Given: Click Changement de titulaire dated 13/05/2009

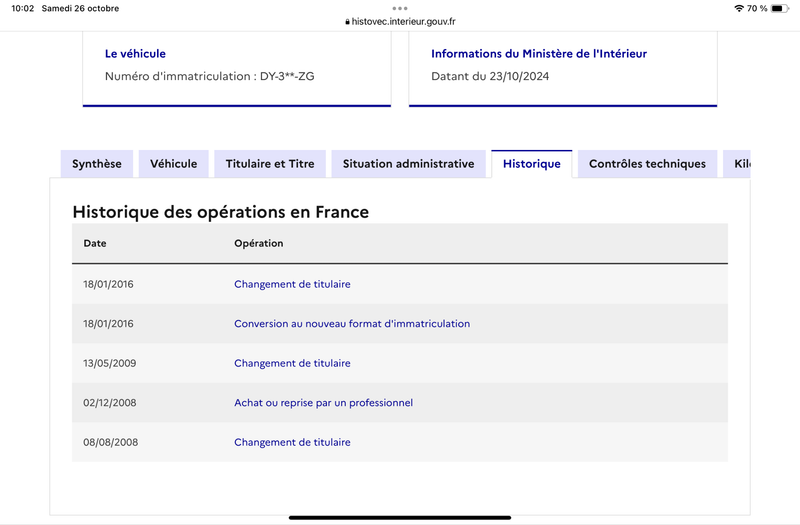Looking at the screenshot, I should [292, 363].
